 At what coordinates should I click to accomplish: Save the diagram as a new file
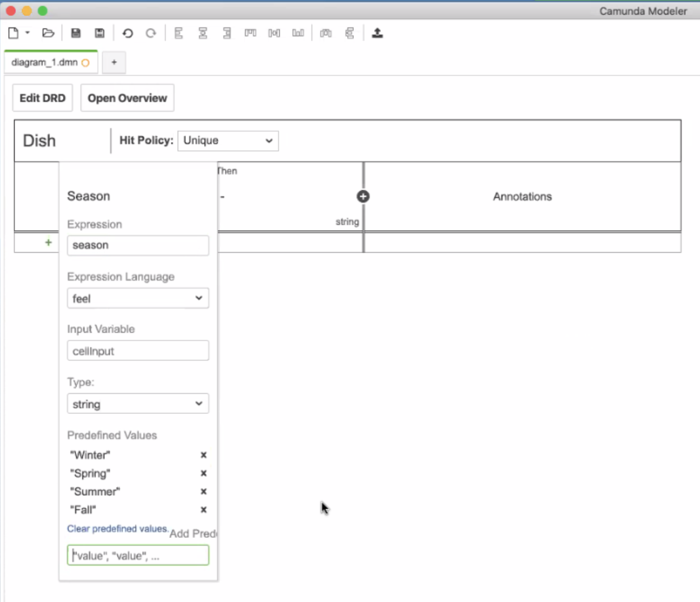tap(99, 33)
